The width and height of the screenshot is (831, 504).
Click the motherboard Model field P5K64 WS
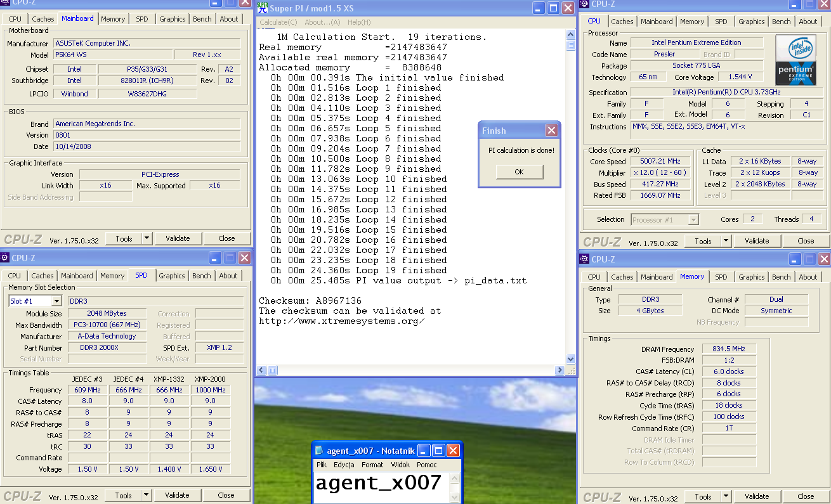(x=112, y=55)
